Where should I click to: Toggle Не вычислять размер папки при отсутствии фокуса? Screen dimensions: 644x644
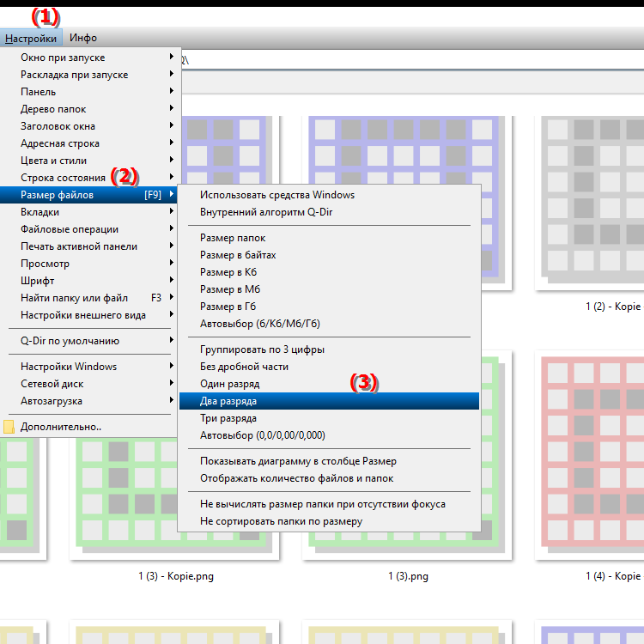click(329, 504)
